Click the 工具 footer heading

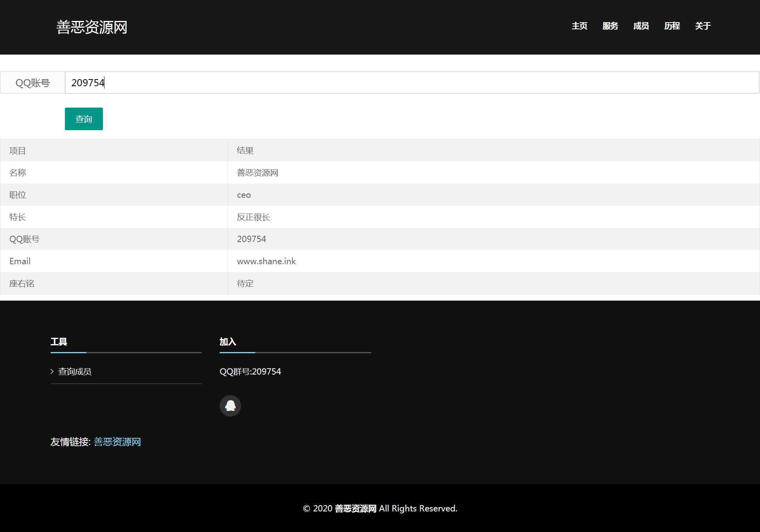(59, 342)
